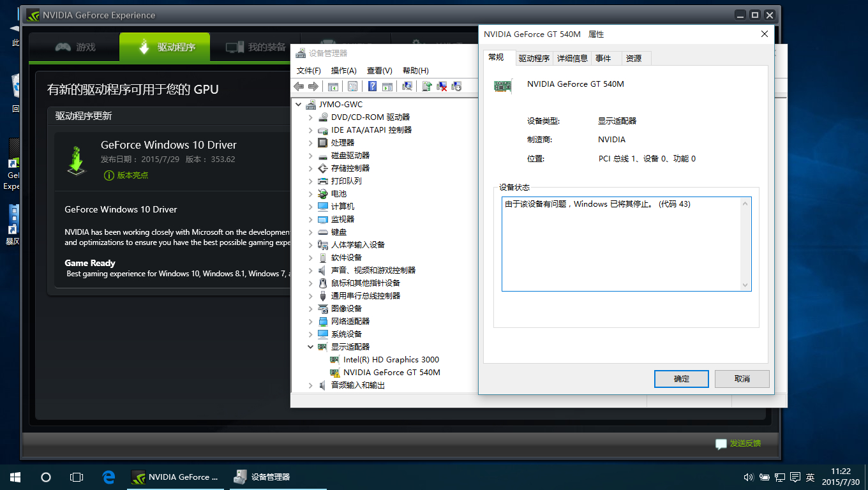This screenshot has height=490, width=868.
Task: Click the Forward arrow in Device Manager toolbar
Action: point(313,86)
